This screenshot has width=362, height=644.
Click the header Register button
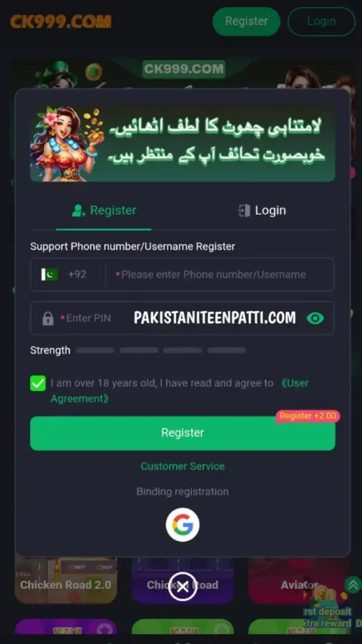[246, 21]
